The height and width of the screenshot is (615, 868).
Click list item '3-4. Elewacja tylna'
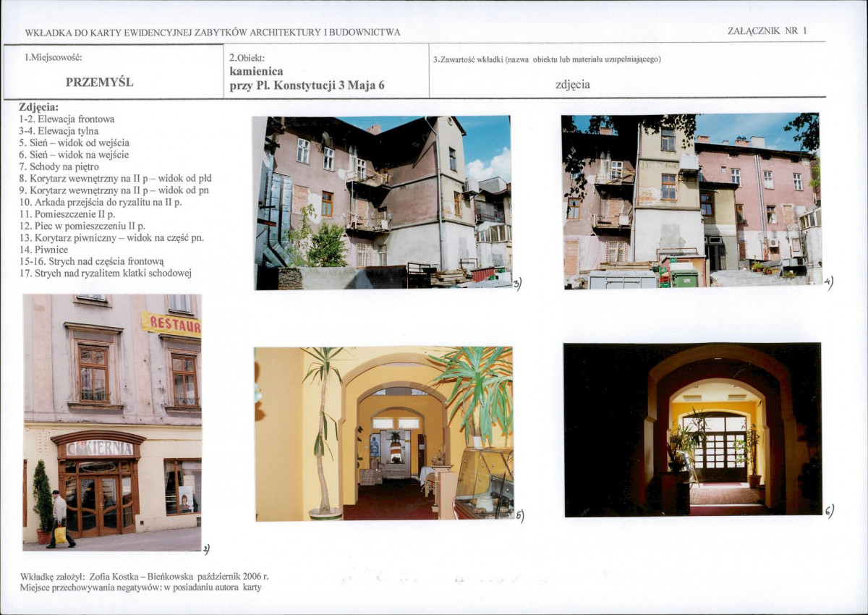[x=59, y=131]
